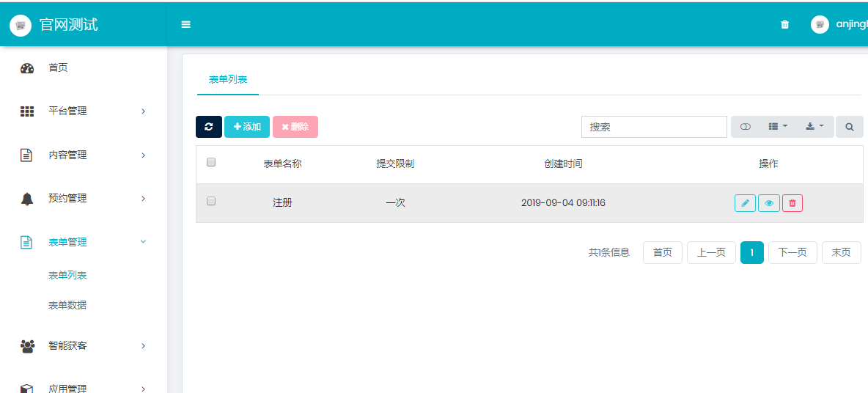
Task: Click into the 搜索 input field
Action: (653, 127)
